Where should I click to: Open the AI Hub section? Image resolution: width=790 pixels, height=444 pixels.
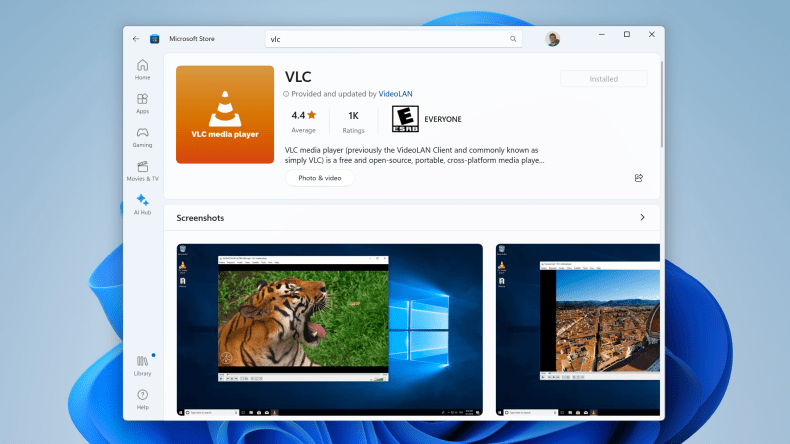(x=143, y=205)
